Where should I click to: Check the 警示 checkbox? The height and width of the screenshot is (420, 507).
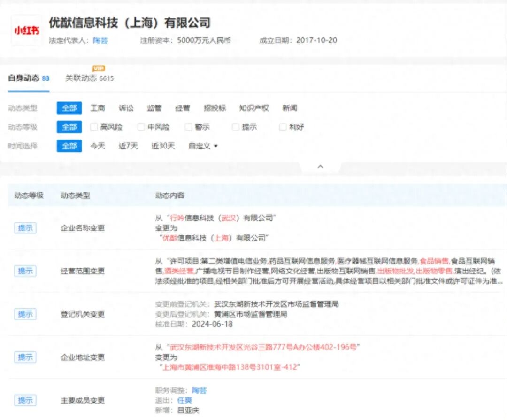[x=189, y=127]
